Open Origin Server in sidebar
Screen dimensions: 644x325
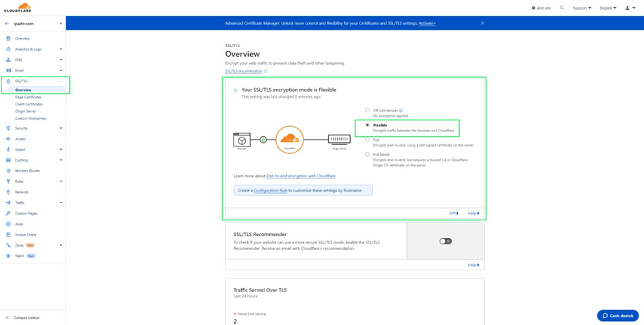pos(25,112)
